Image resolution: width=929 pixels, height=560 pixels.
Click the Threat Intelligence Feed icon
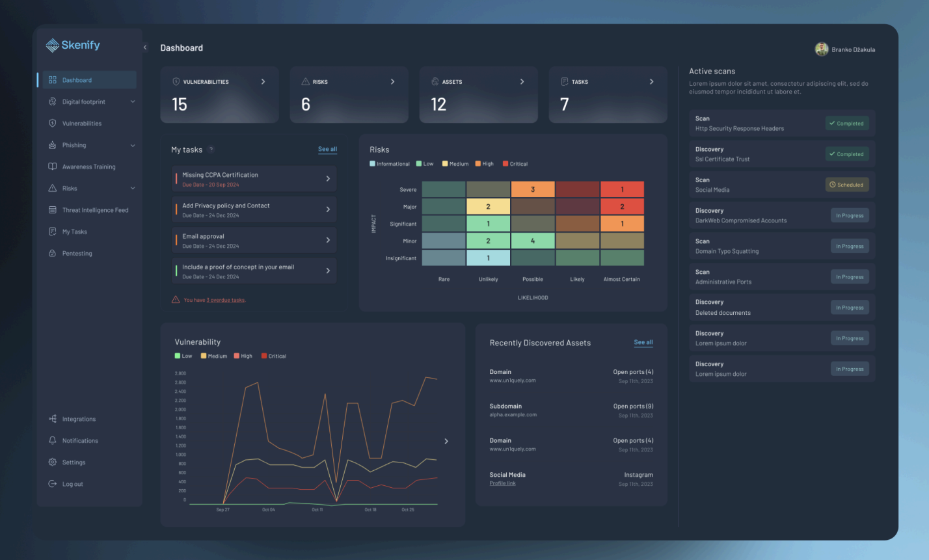pos(53,210)
